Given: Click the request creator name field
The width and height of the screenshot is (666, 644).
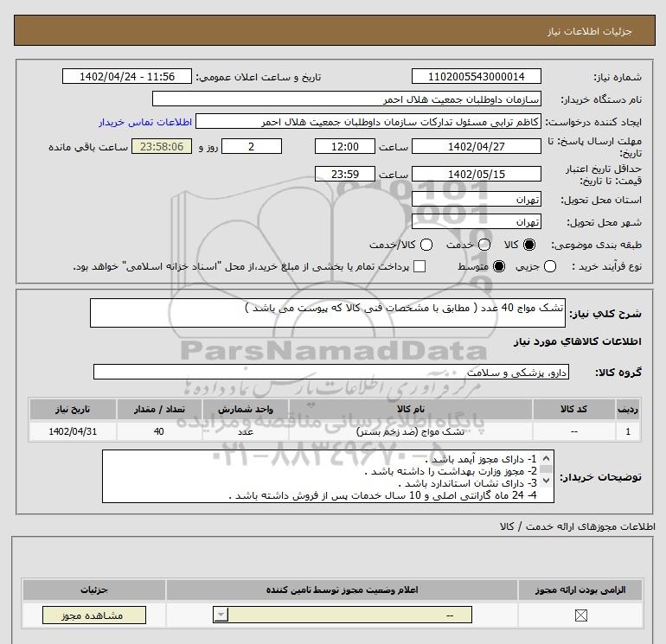Looking at the screenshot, I should [x=368, y=121].
